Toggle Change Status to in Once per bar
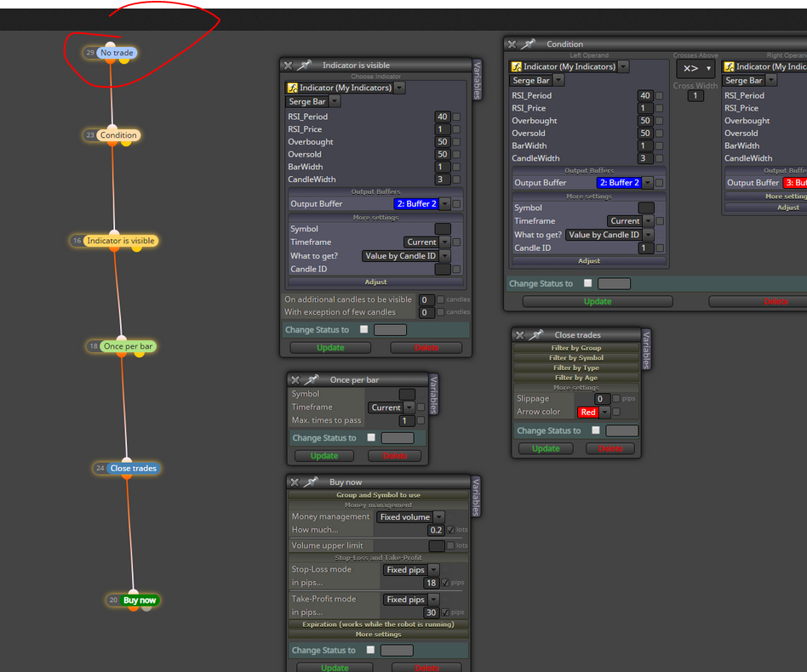 click(x=371, y=437)
